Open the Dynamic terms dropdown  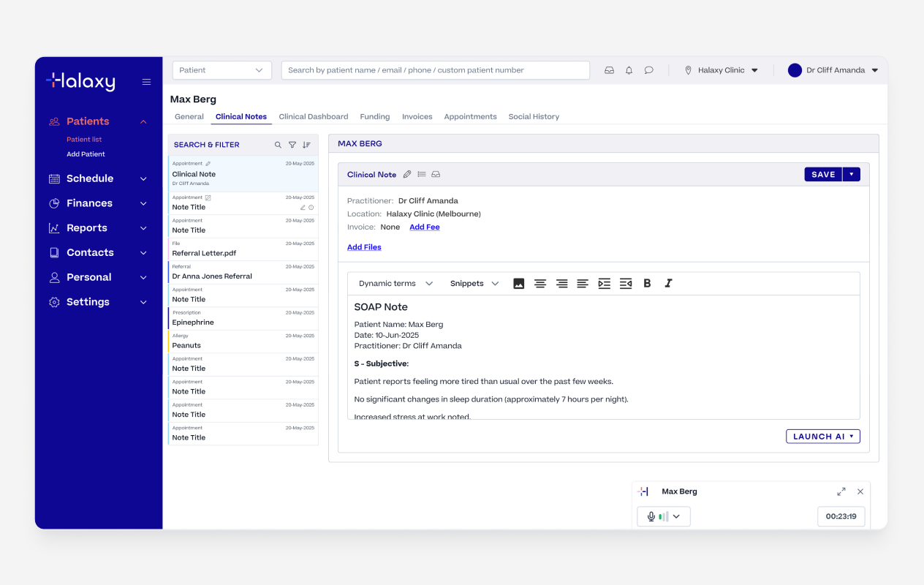pos(395,284)
